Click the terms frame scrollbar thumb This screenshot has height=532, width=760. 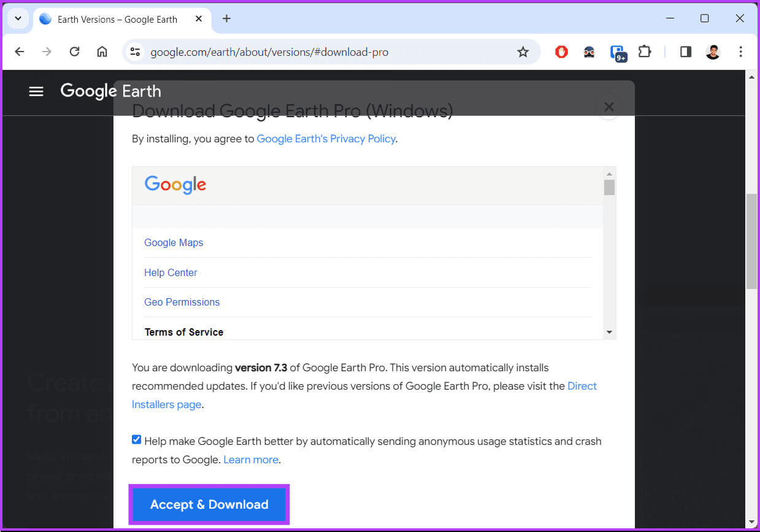coord(609,187)
